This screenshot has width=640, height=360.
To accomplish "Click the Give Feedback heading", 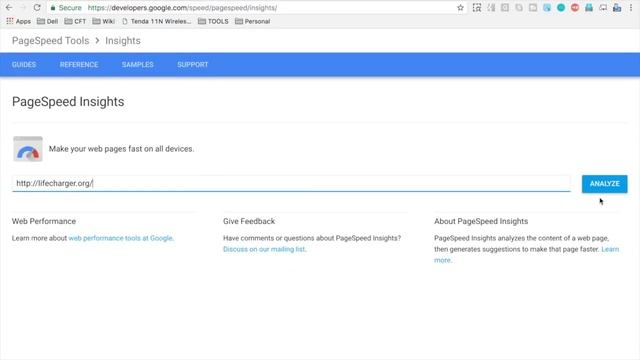I will coord(249,221).
